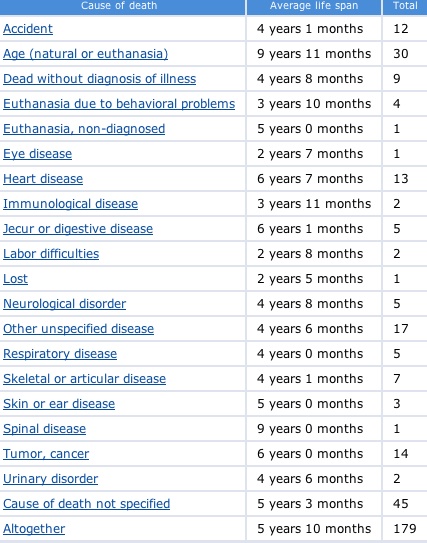Screen dimensions: 427x543
Task: Open the Lost cause link
Action: 16,279
